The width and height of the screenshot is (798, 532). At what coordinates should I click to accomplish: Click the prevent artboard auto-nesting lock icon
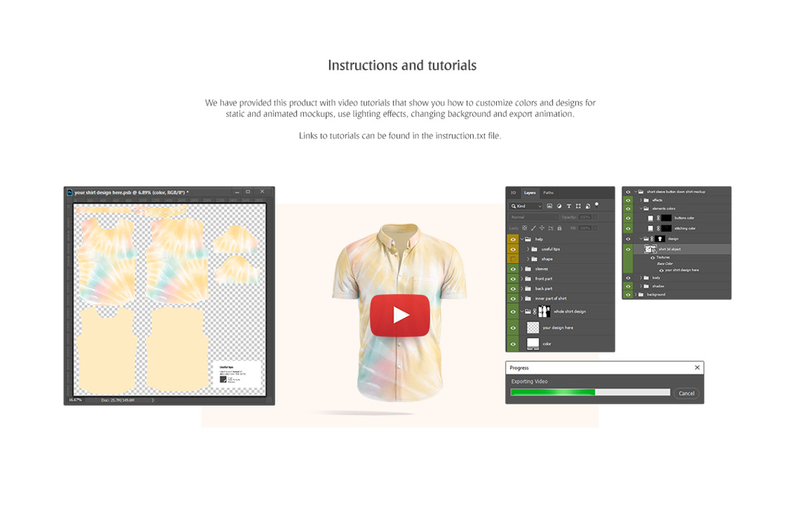pyautogui.click(x=551, y=228)
